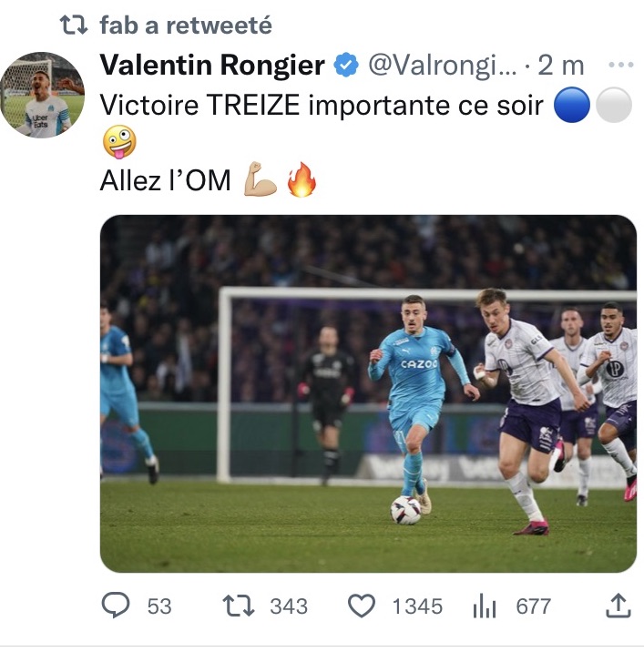This screenshot has height=652, width=644.
Task: Click the zany face emoji
Action: pos(118,142)
